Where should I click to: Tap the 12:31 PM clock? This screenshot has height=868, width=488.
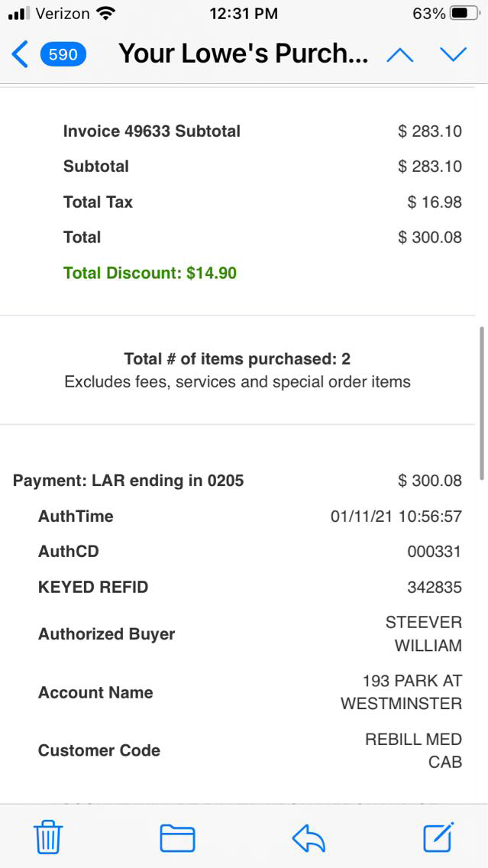point(243,14)
